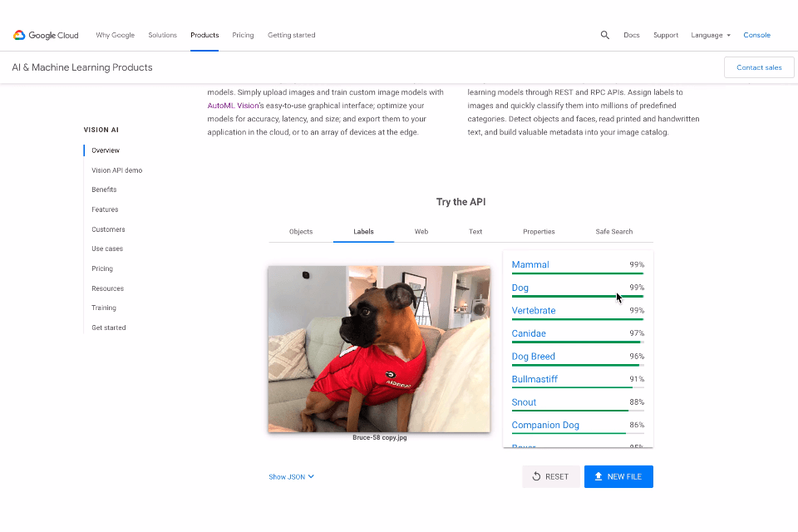Follow the AutoML Vision link

point(233,106)
